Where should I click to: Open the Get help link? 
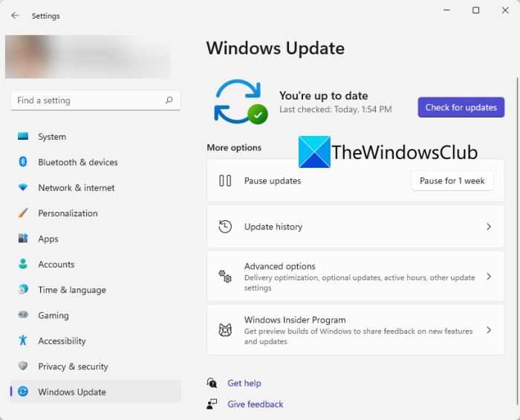(244, 383)
